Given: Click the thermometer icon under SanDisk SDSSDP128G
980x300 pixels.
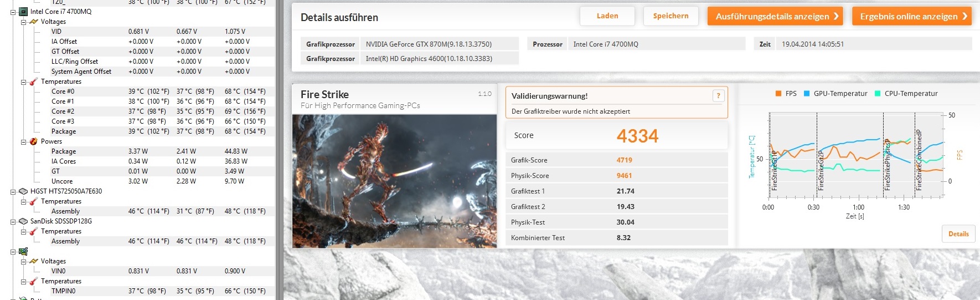Looking at the screenshot, I should tap(34, 231).
